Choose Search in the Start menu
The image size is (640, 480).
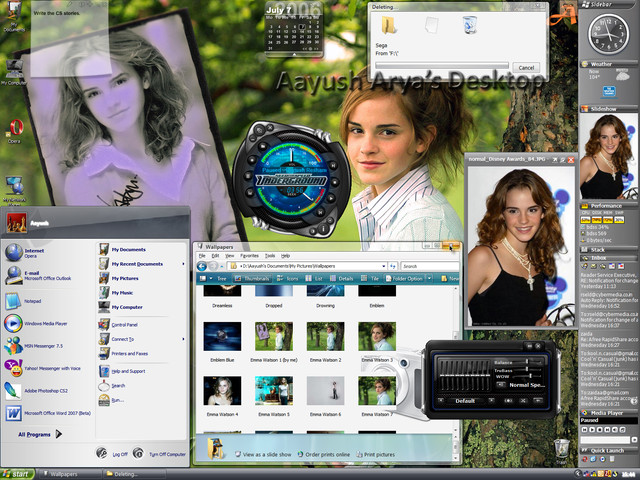(112, 385)
